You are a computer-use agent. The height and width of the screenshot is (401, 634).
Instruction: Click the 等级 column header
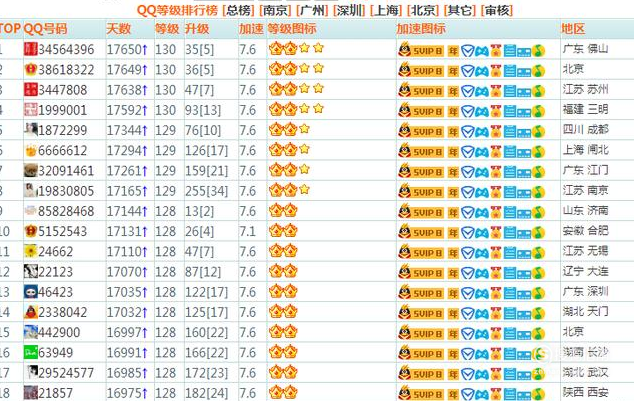click(167, 29)
